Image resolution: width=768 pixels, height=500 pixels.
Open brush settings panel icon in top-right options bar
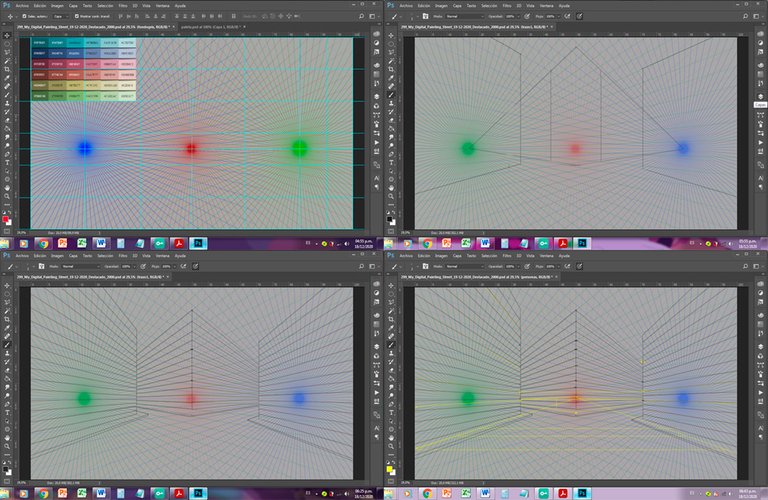click(425, 16)
